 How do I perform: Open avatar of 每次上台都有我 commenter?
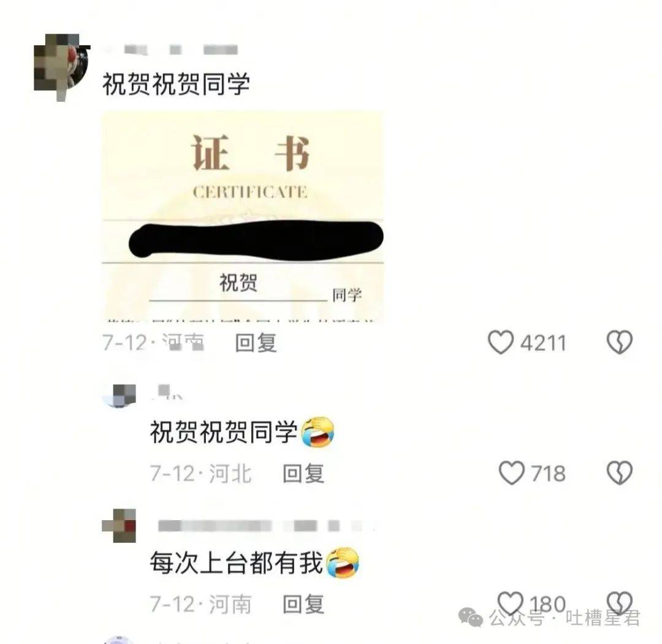(x=119, y=526)
